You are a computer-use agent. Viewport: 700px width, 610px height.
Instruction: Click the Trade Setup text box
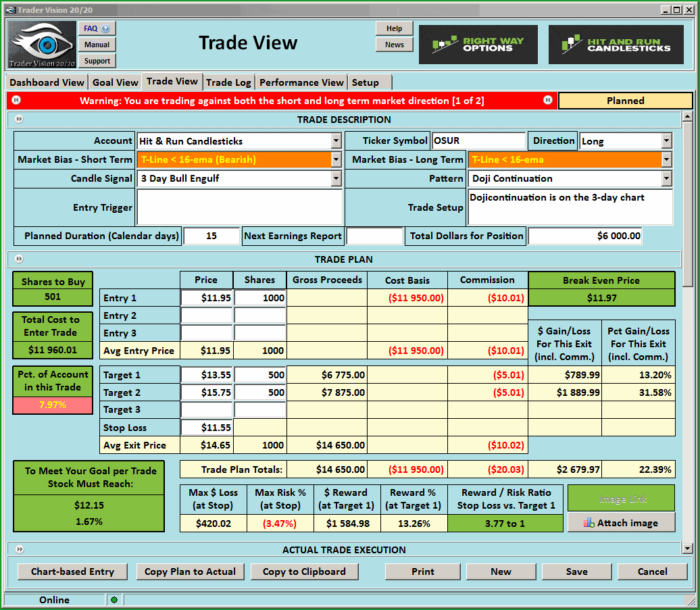coord(570,207)
